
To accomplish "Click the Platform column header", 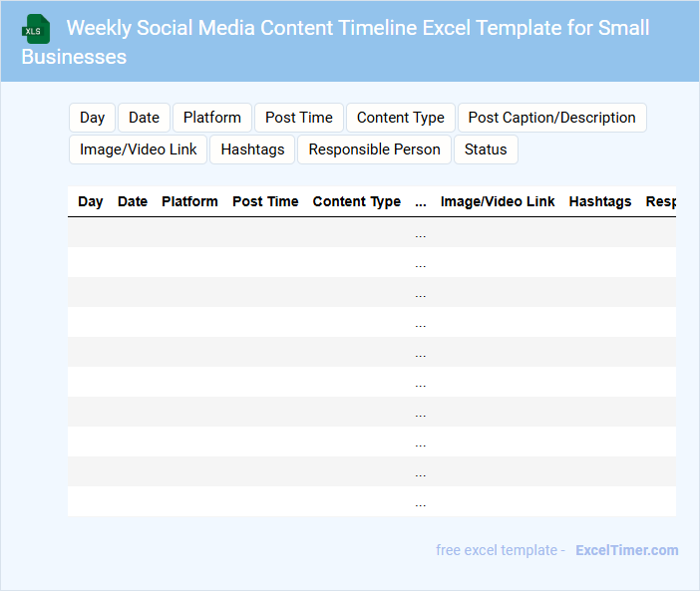I will click(x=189, y=201).
